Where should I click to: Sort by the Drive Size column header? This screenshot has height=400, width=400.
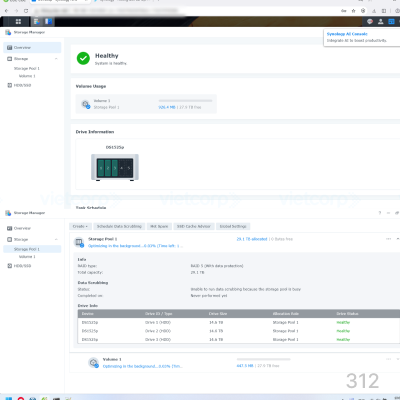click(x=218, y=314)
